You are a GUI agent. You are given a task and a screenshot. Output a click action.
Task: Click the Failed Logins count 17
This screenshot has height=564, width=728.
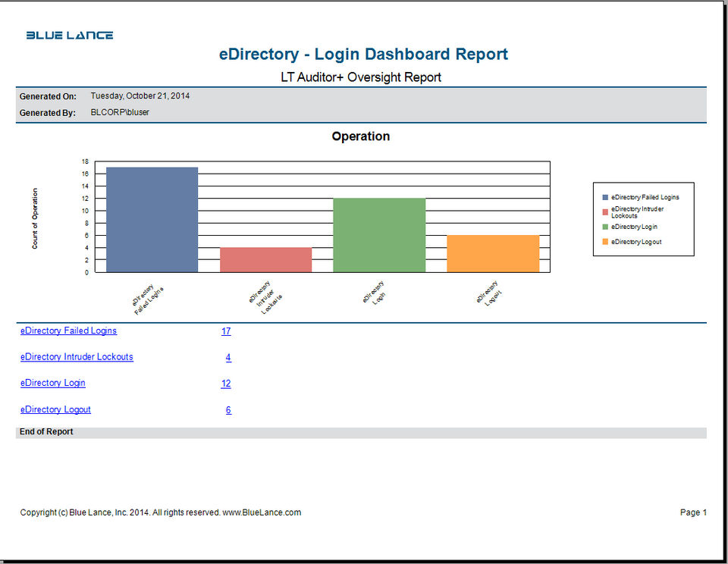pyautogui.click(x=226, y=331)
